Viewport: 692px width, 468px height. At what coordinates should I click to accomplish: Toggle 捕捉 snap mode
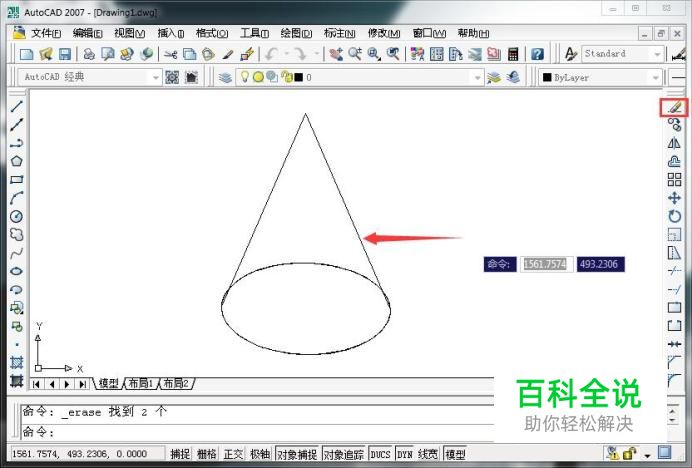(180, 454)
